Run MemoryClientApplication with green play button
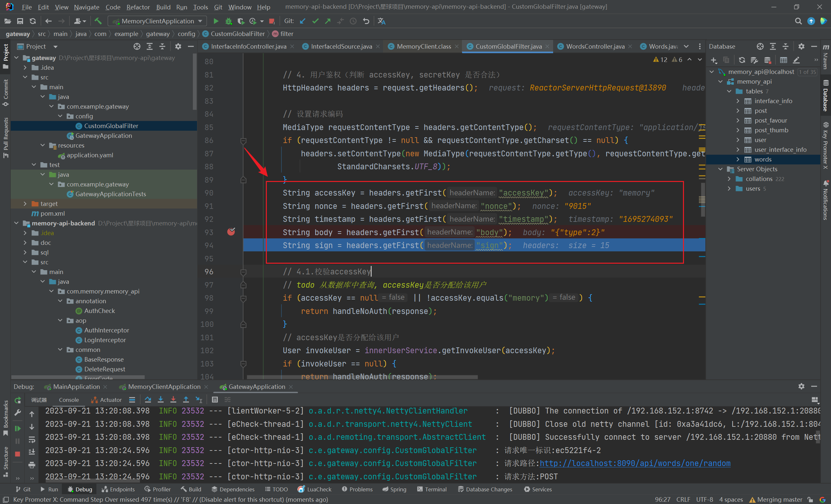 point(216,21)
